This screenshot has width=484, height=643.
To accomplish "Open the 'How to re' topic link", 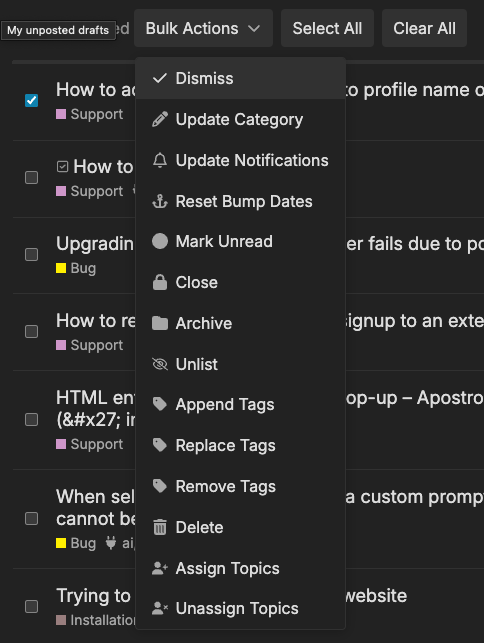I will click(x=96, y=321).
